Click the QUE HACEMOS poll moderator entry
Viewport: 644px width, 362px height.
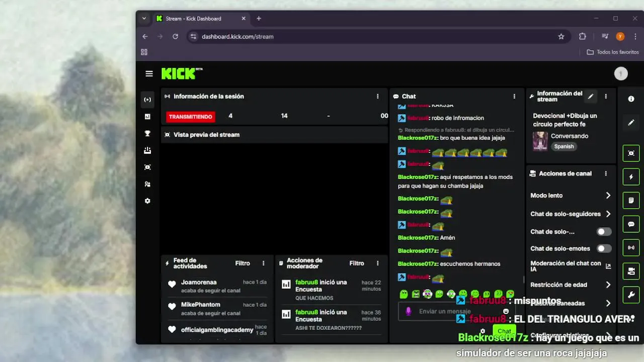tap(331, 290)
